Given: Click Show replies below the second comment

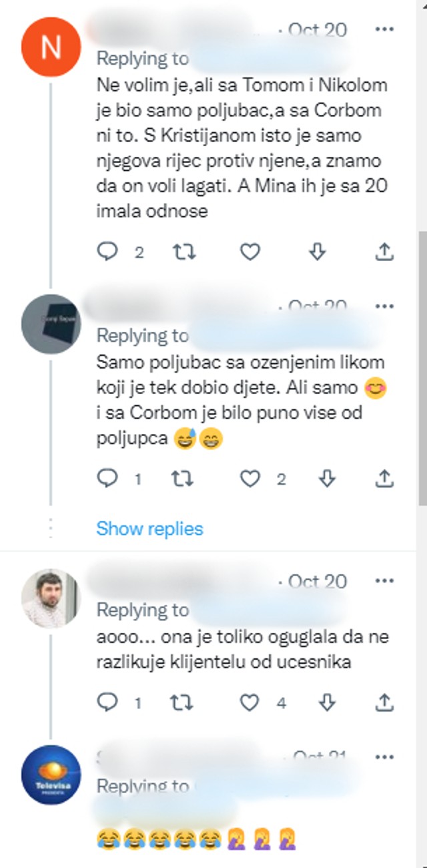Looking at the screenshot, I should [x=148, y=528].
